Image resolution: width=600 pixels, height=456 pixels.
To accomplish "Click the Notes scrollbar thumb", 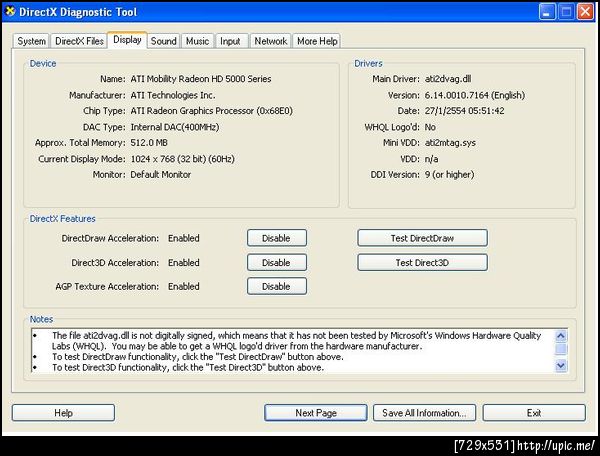I will 561,349.
